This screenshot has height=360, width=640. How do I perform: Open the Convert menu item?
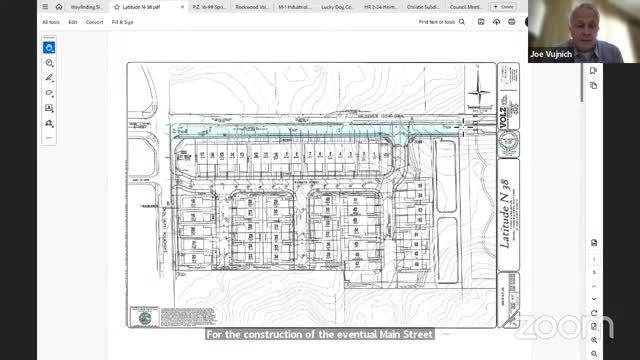click(x=94, y=22)
